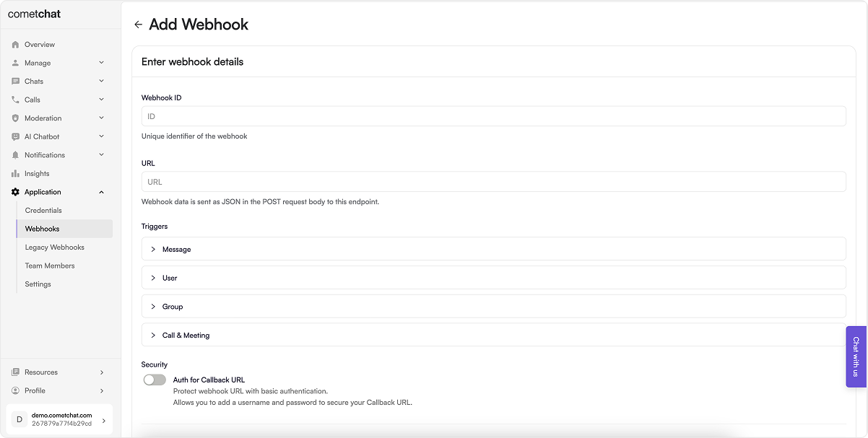Select the Moderation shield icon
This screenshot has width=868, height=438.
(x=15, y=118)
